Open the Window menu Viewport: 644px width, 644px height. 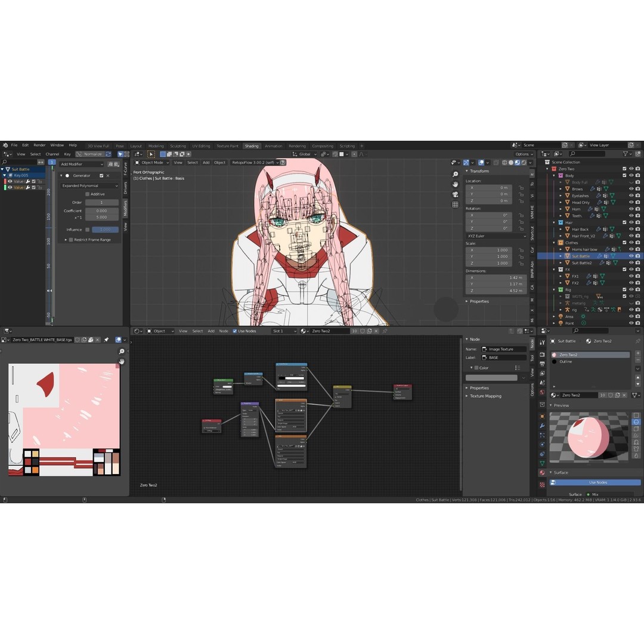tap(57, 145)
